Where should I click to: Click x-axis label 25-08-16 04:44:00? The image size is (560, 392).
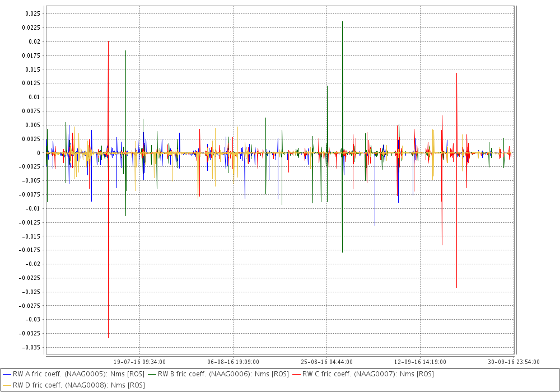pos(327,362)
